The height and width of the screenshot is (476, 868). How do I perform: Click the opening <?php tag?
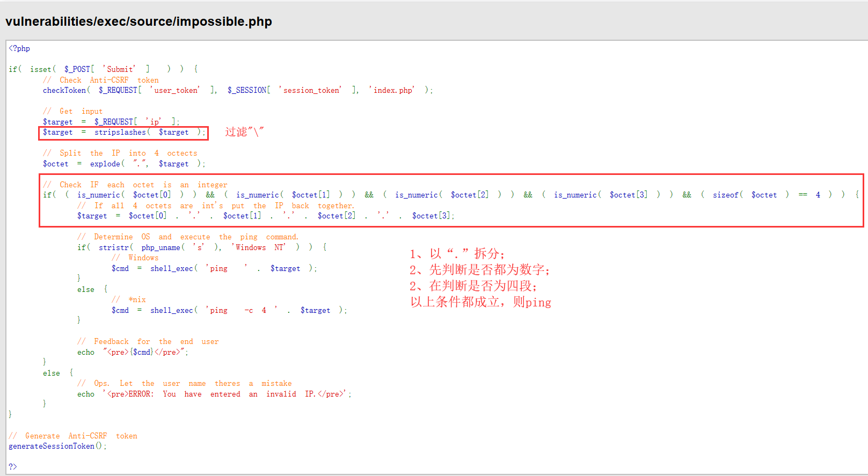[19, 48]
